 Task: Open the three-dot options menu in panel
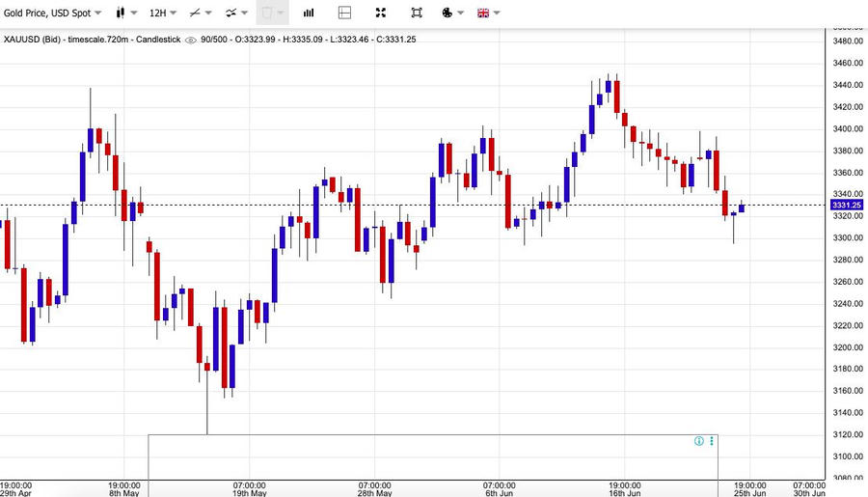point(712,441)
